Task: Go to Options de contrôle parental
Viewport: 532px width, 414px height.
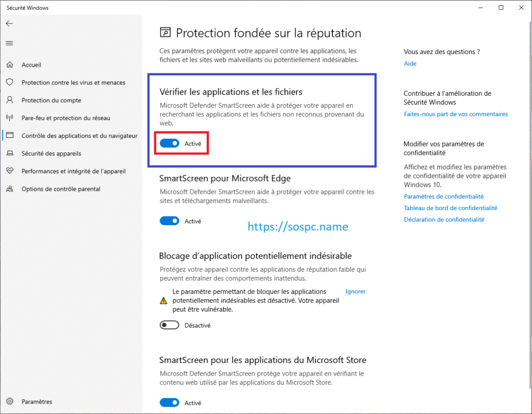Action: point(61,189)
